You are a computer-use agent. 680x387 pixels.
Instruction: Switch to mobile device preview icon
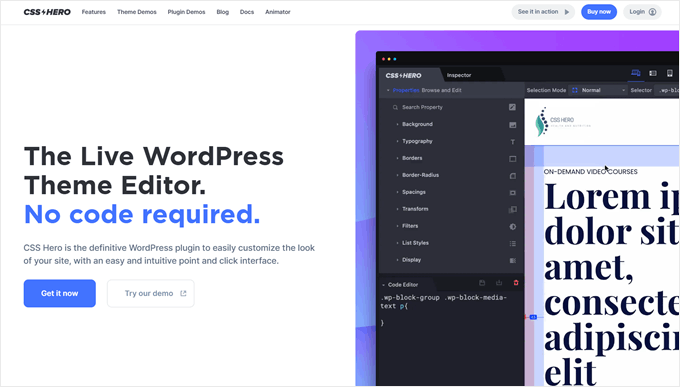(670, 73)
